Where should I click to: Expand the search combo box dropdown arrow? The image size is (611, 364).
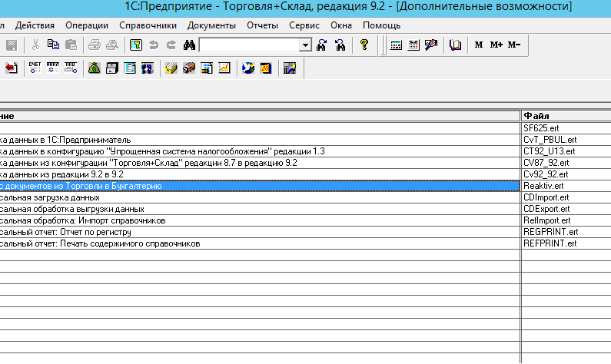click(x=306, y=45)
